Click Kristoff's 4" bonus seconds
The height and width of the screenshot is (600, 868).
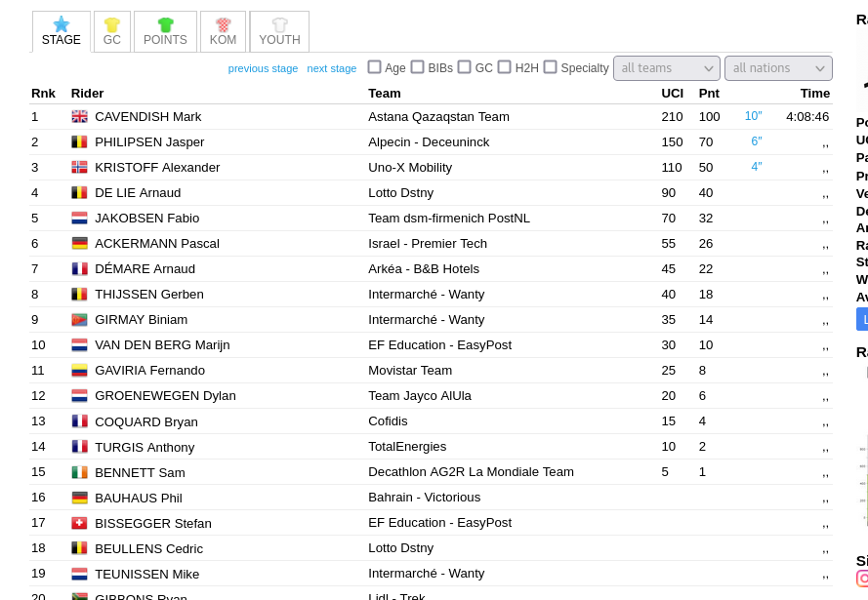click(x=756, y=167)
